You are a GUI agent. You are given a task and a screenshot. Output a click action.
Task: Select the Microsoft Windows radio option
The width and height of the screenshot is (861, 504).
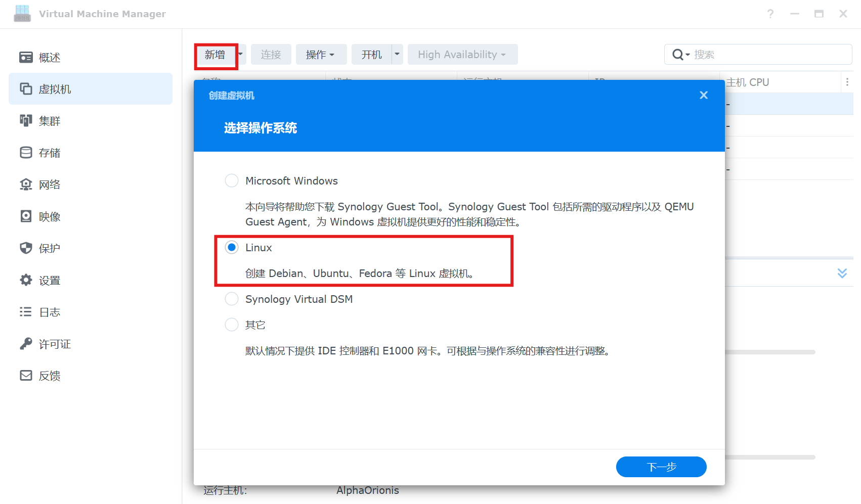coord(232,180)
